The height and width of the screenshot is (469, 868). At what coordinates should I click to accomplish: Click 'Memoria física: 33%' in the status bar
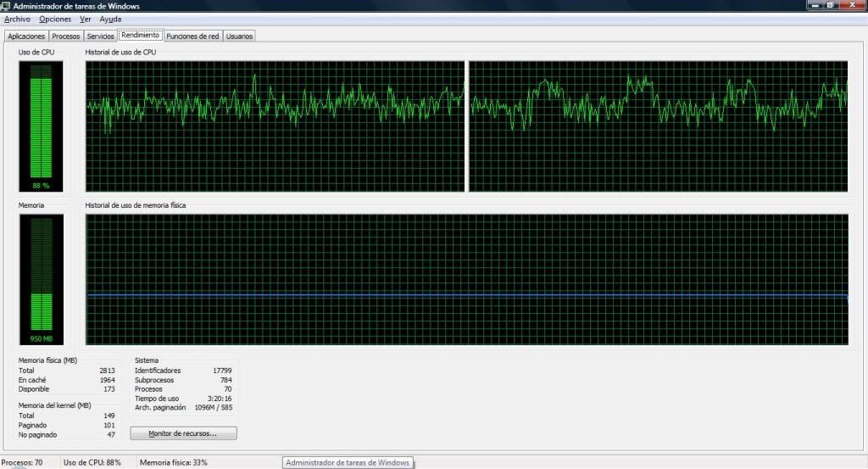pyautogui.click(x=173, y=462)
